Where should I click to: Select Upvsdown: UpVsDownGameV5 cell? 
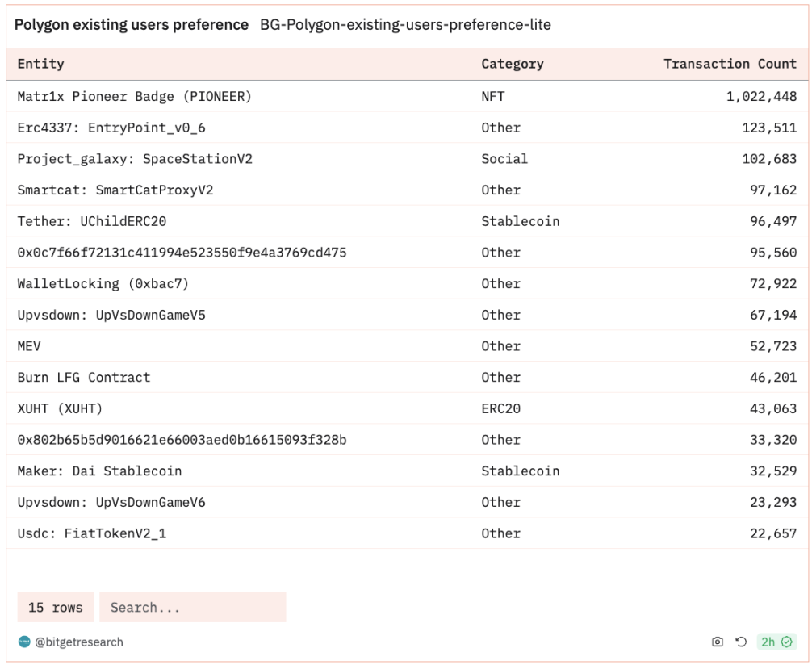click(x=111, y=315)
